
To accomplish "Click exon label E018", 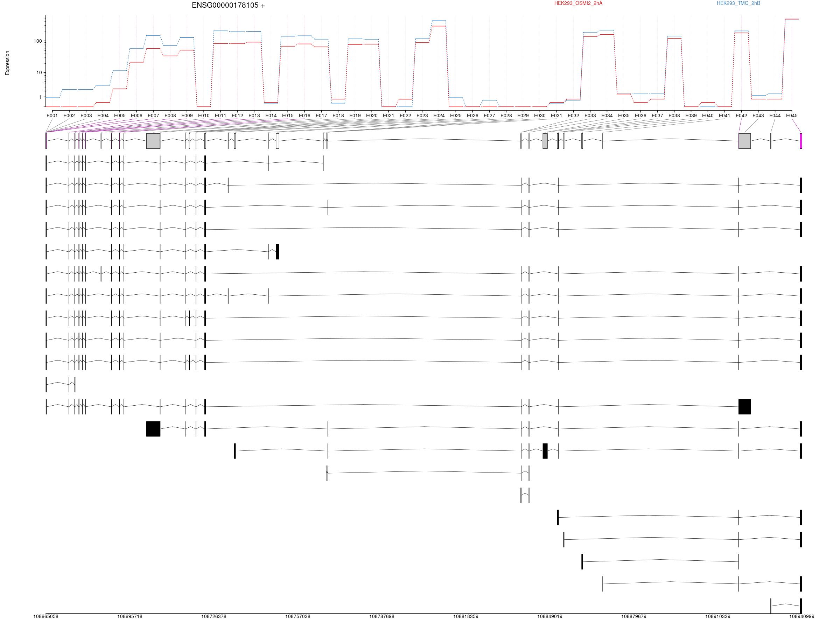I will pyautogui.click(x=338, y=116).
